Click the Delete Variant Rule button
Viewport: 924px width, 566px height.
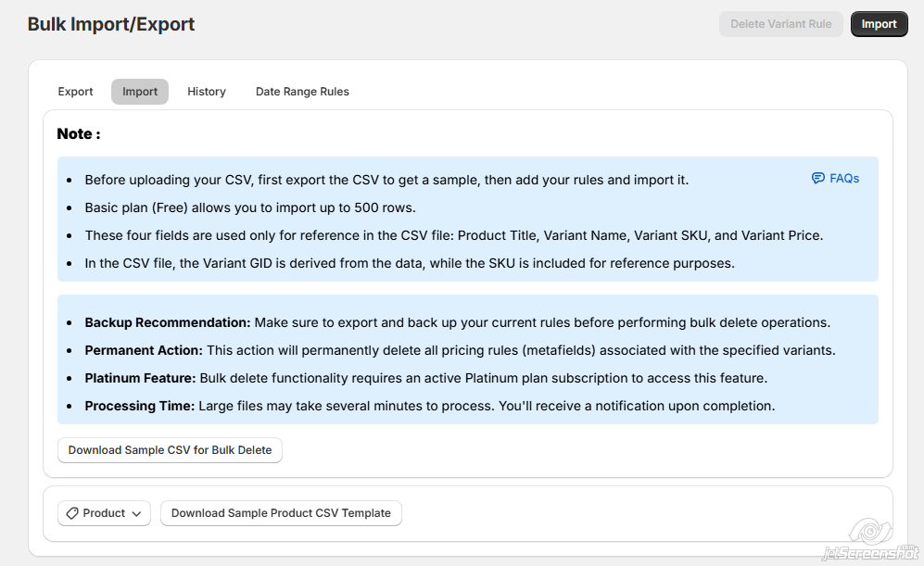[780, 24]
